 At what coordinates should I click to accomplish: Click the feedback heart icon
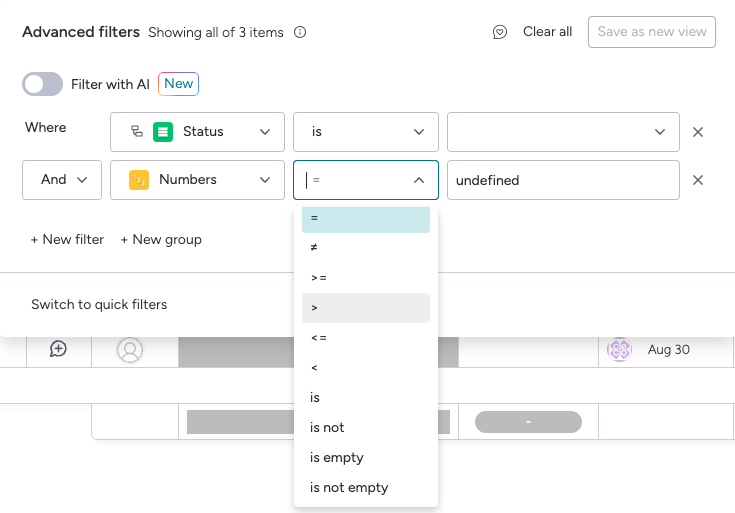[500, 32]
